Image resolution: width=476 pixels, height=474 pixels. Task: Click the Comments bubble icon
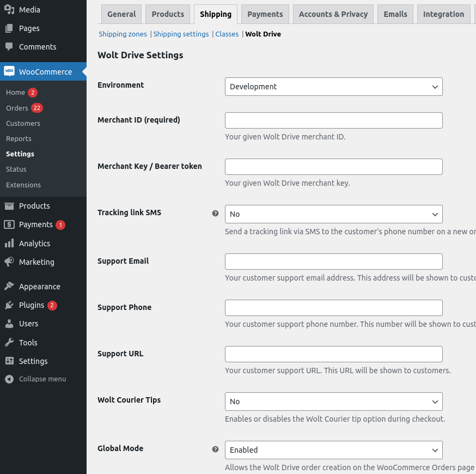(x=9, y=47)
